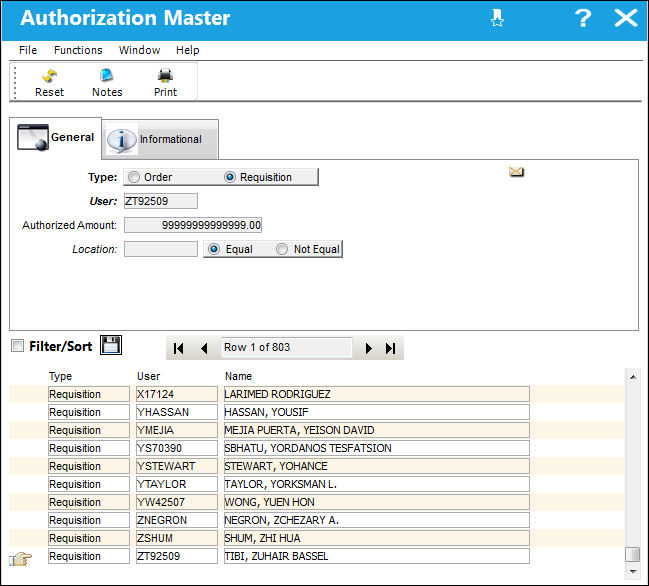Click the empty Location field
649x586 pixels.
point(161,249)
